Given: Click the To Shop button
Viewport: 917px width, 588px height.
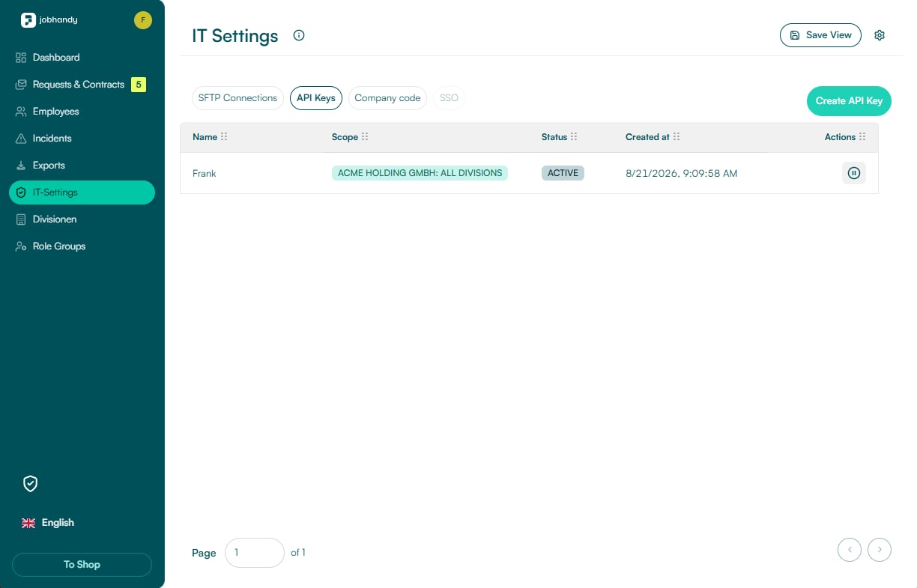Looking at the screenshot, I should tap(82, 565).
